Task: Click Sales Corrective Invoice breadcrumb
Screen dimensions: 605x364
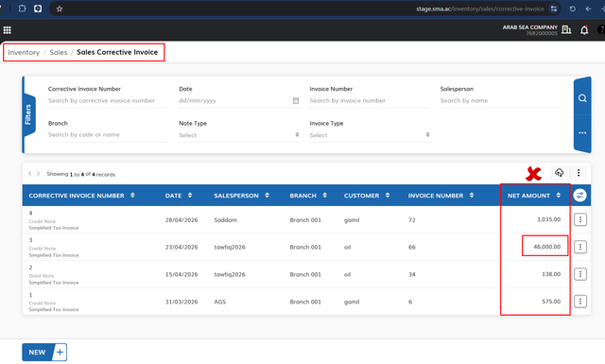Action: coord(117,52)
